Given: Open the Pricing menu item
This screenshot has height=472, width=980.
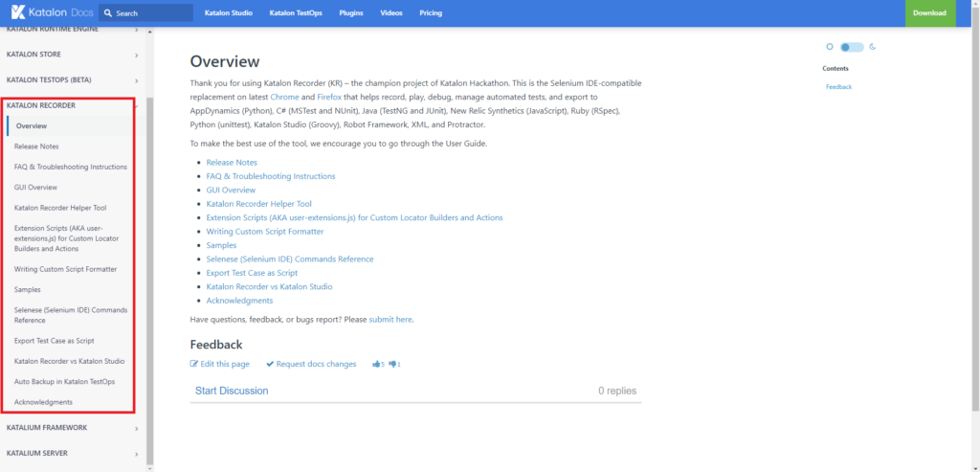Looking at the screenshot, I should click(431, 13).
